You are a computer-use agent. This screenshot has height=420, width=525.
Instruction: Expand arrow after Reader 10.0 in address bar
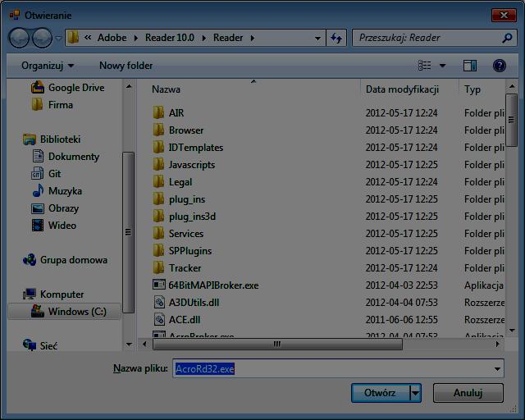[204, 38]
